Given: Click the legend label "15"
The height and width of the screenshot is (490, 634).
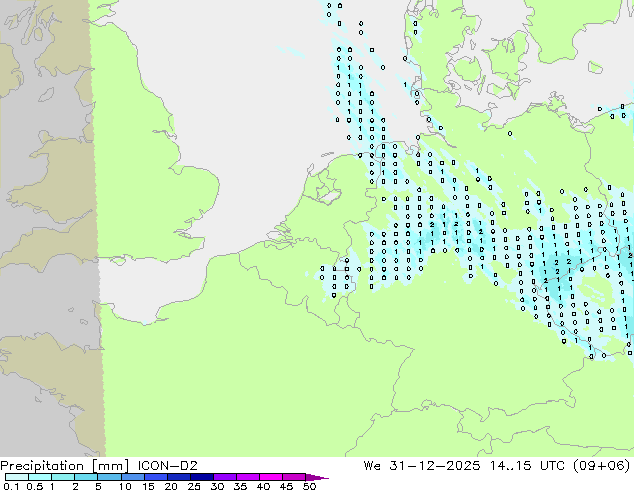Looking at the screenshot, I should pyautogui.click(x=148, y=486).
